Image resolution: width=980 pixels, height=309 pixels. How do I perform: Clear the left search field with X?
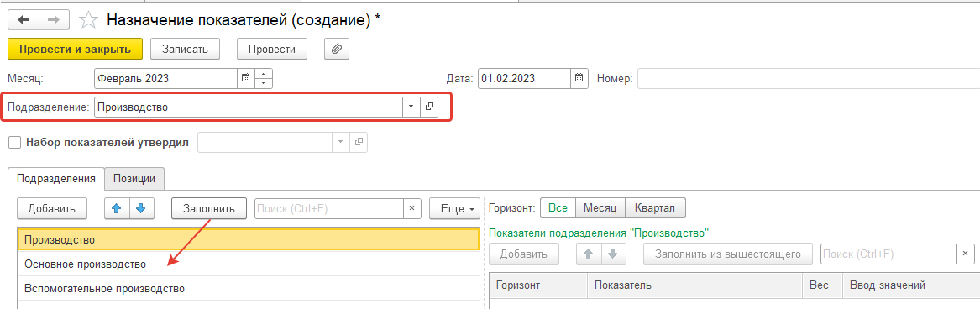(411, 209)
